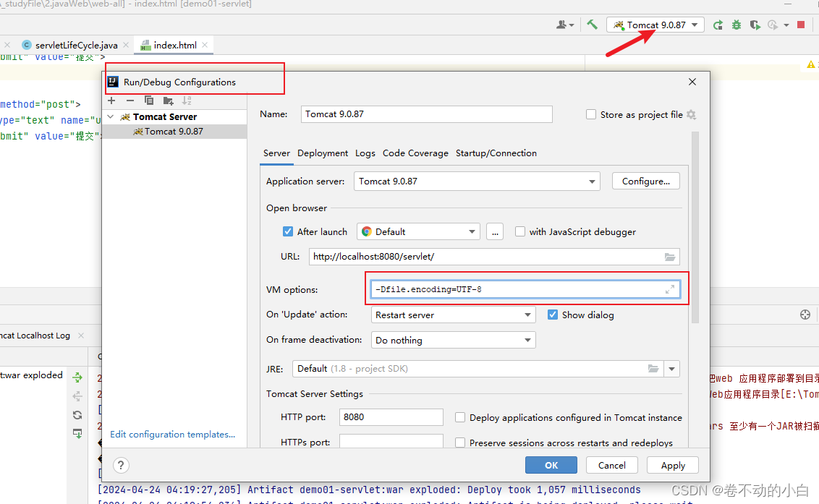Viewport: 819px width, 504px height.
Task: Click the Configure... button
Action: [645, 181]
